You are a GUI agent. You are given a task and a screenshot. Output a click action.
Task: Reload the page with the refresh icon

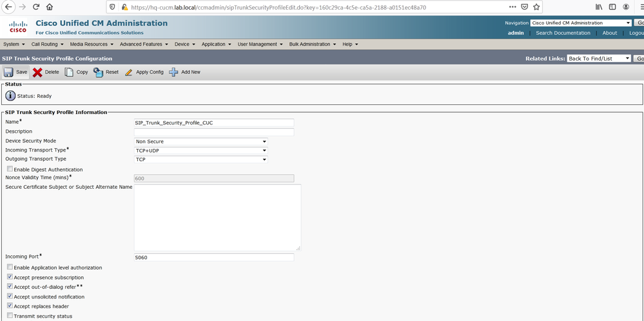36,7
